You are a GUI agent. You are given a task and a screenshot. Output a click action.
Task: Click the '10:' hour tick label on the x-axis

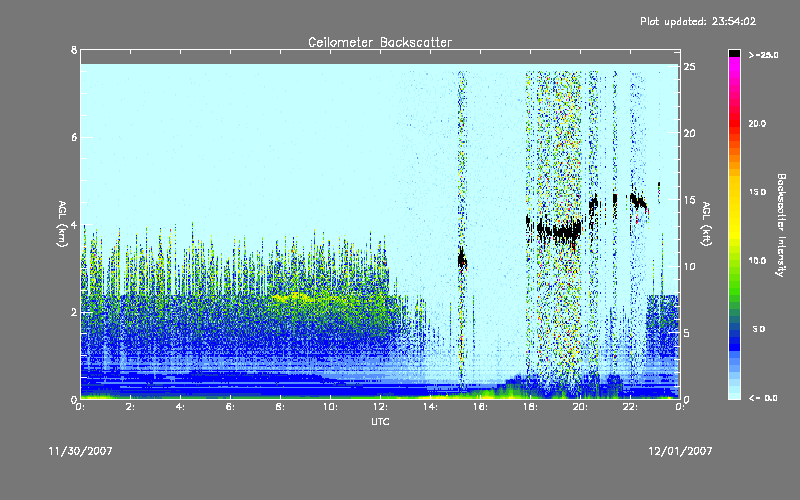(x=330, y=407)
